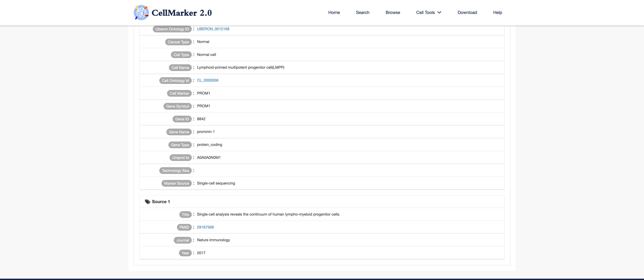Open the Browse navigation item
Screen dimensions: 644x280
392,12
